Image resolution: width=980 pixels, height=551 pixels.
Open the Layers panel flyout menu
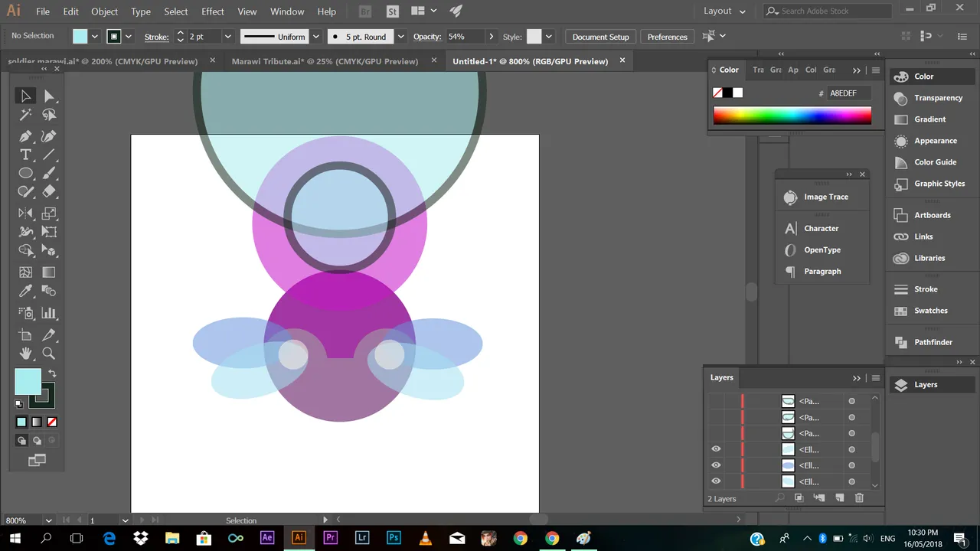876,378
